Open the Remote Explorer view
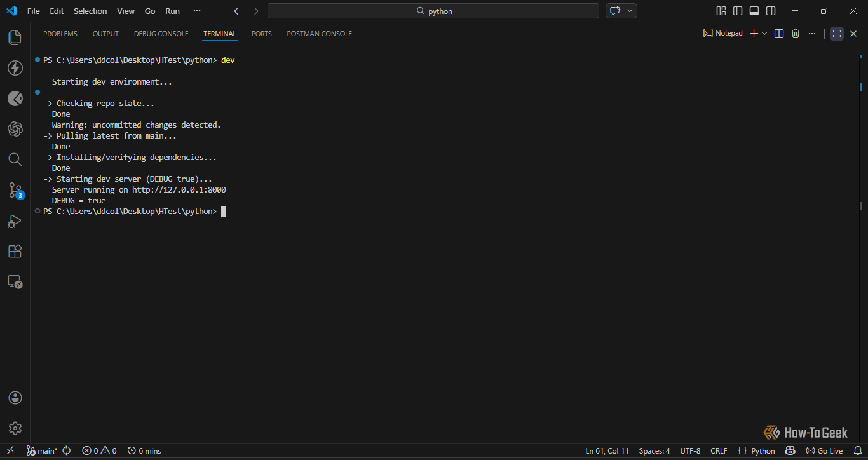 click(15, 281)
